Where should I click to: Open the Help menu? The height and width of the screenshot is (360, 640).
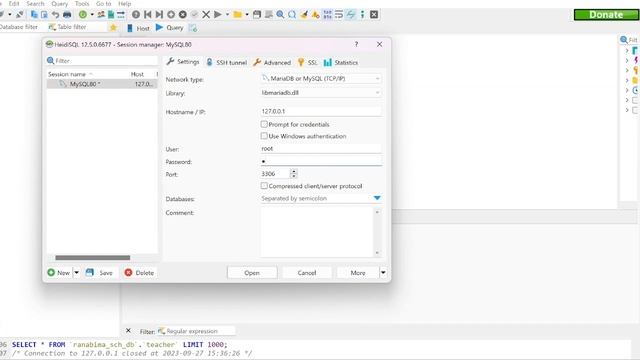pos(124,4)
